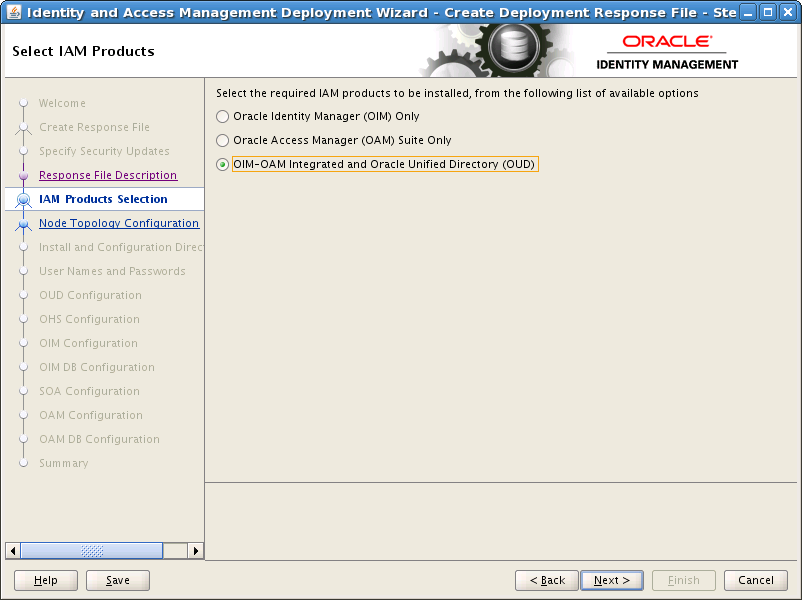The height and width of the screenshot is (600, 803).
Task: Click Summary step in wizard list
Action: pos(64,463)
